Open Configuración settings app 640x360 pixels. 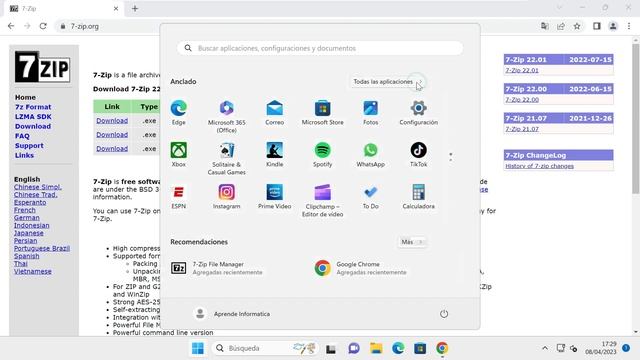click(418, 112)
